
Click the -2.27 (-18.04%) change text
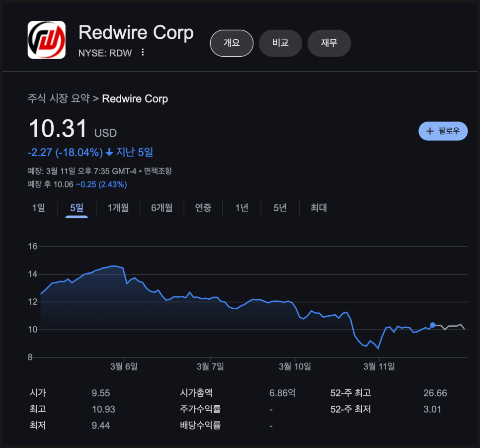click(65, 152)
